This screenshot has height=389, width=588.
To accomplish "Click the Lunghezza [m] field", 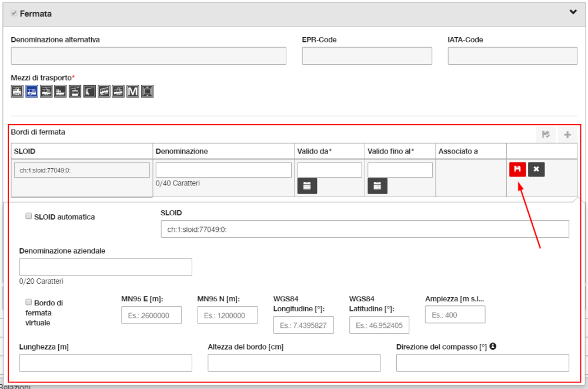I will [106, 363].
